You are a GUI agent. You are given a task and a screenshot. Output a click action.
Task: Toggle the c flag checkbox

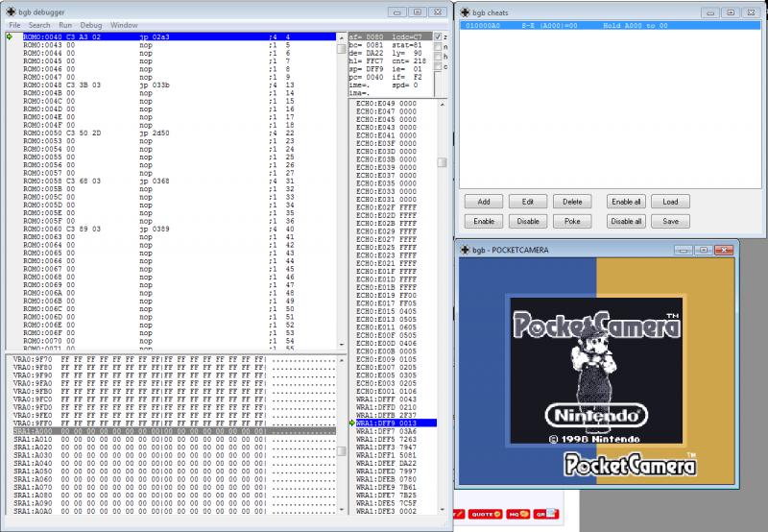(438, 66)
